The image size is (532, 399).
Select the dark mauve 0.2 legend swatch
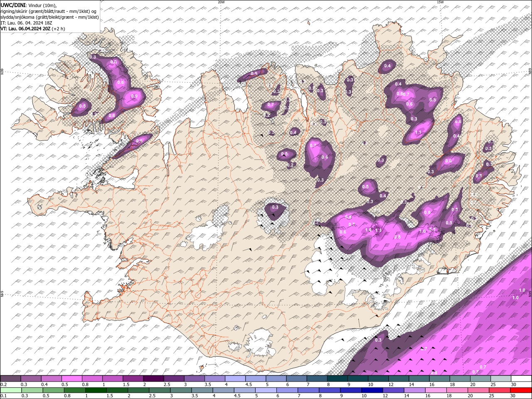[x=10, y=379]
